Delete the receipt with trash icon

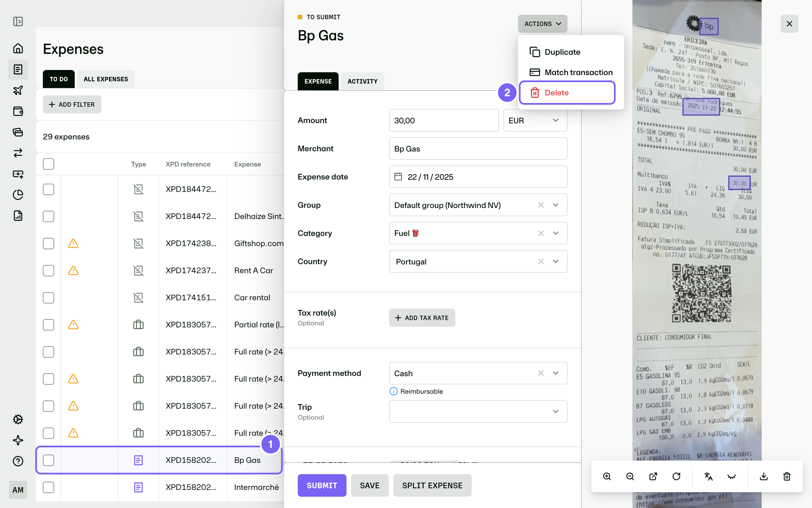(787, 476)
